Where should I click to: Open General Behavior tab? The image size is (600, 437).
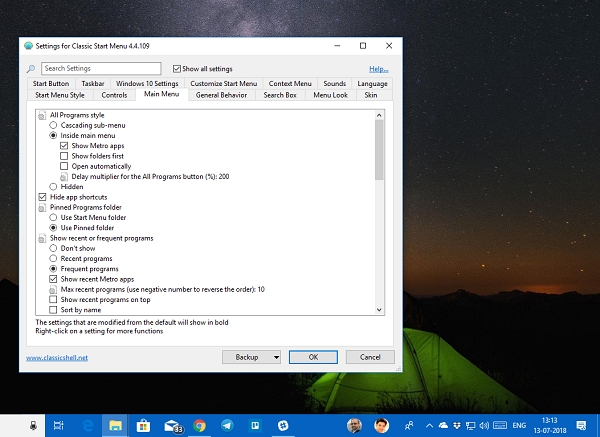pos(221,95)
